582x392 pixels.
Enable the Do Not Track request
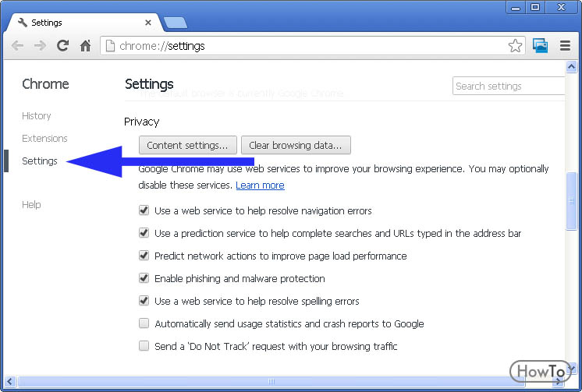[x=144, y=346]
